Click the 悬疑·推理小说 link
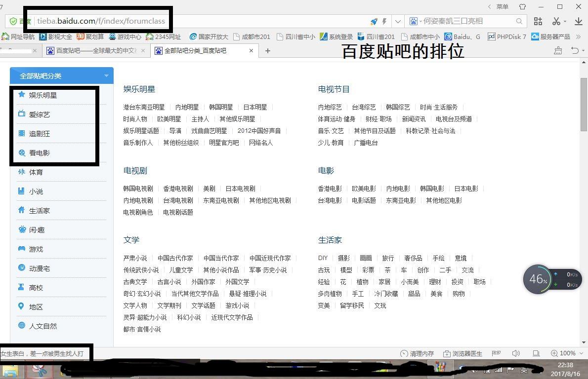Viewport: 588px width, 379px height. click(x=248, y=294)
